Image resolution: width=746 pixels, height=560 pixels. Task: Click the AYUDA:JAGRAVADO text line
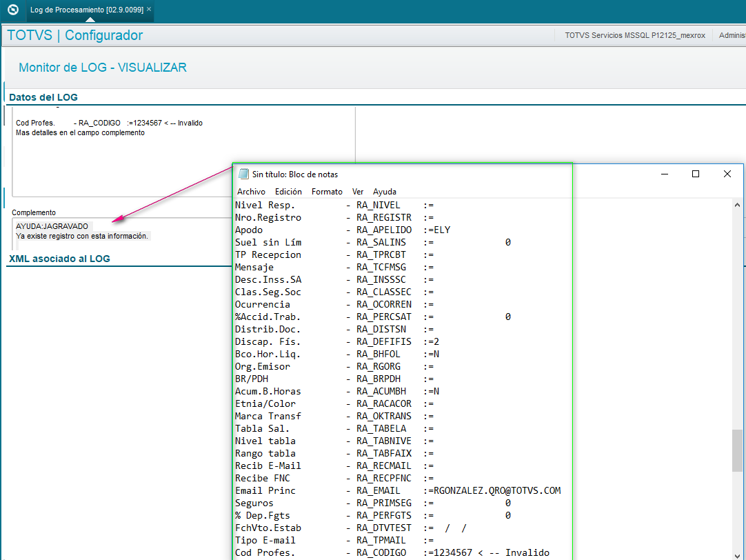click(x=52, y=226)
